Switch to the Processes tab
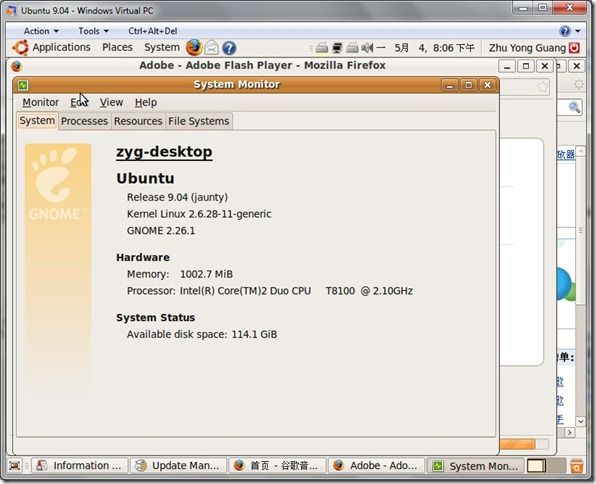596x484 pixels. coord(84,121)
